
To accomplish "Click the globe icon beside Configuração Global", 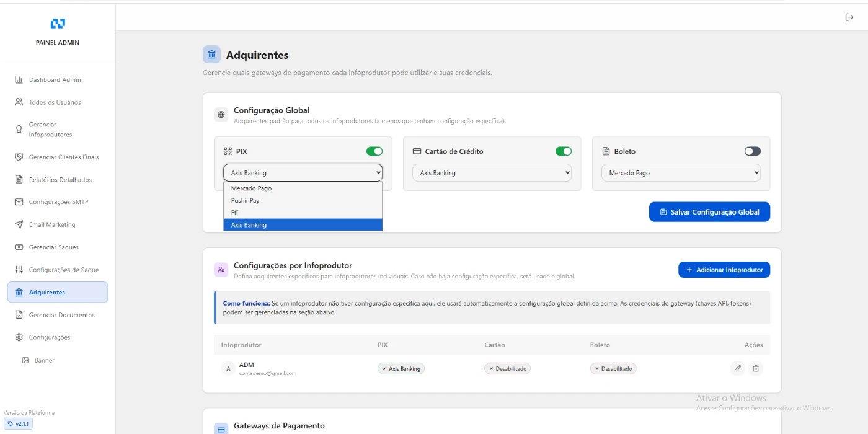I will point(221,115).
